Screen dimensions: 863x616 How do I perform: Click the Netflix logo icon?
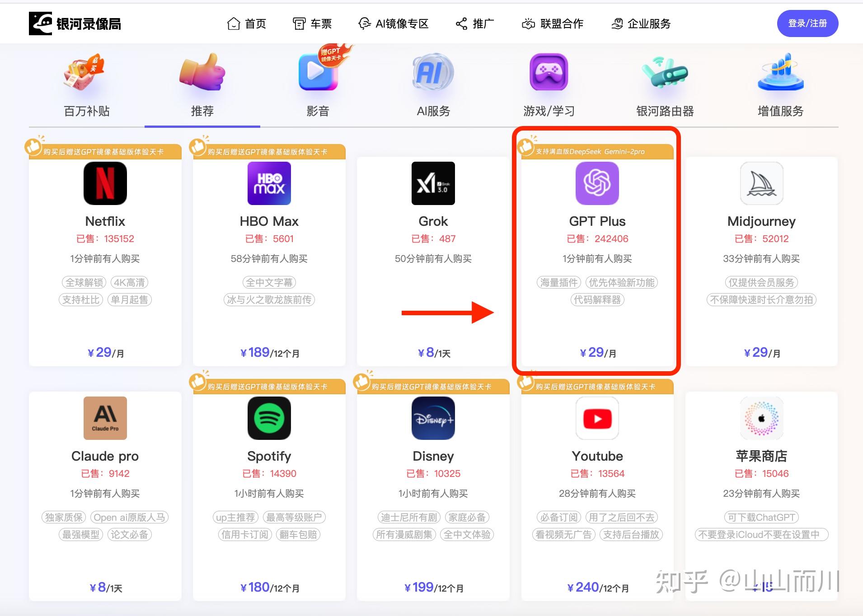(x=105, y=183)
